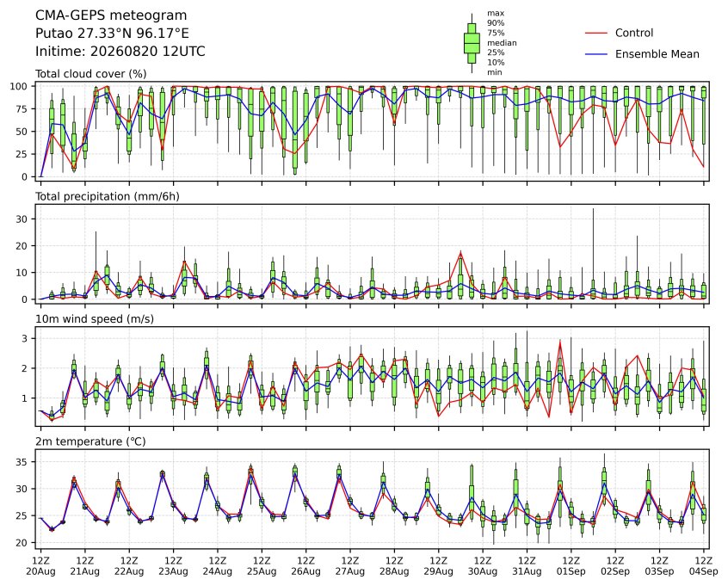Select the Ensemble Mean legend label
Viewport: 728px width, 586px height.
[x=657, y=54]
